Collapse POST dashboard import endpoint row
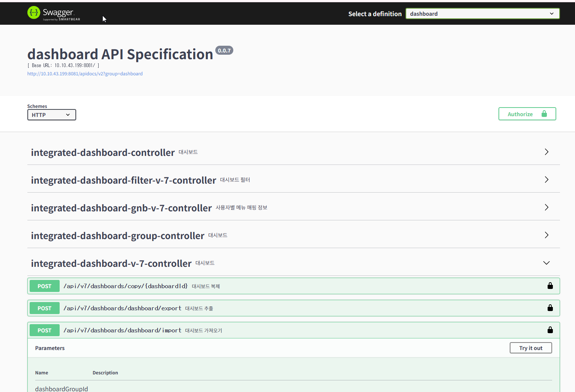575x392 pixels. coord(122,331)
